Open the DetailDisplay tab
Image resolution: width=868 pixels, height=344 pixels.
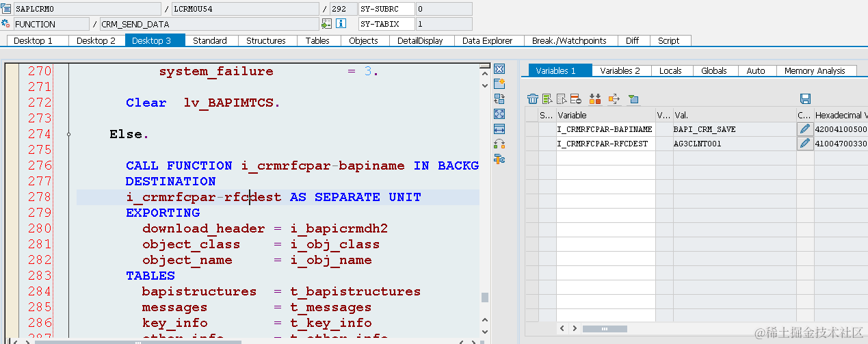(421, 40)
